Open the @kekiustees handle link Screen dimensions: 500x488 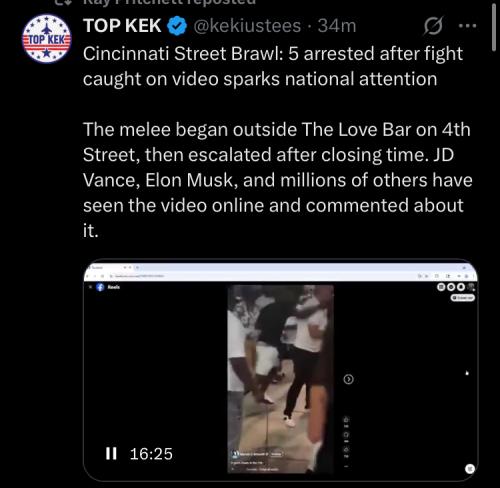pyautogui.click(x=247, y=26)
